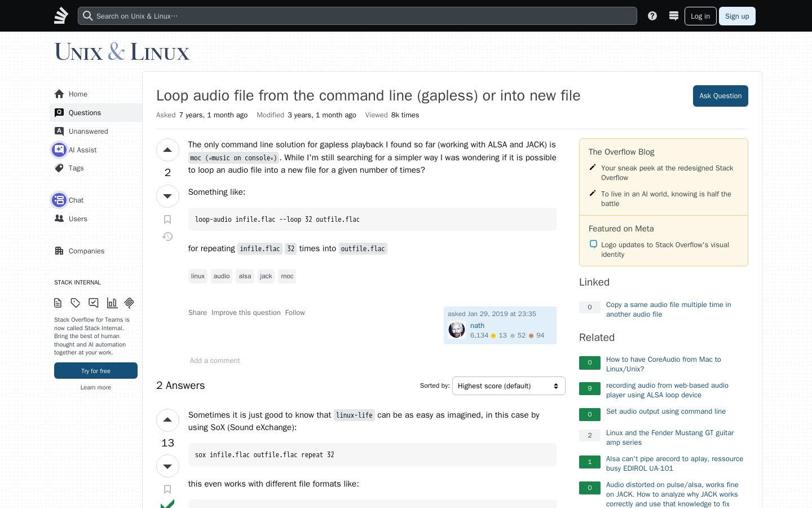The image size is (812, 508).
Task: Upvote the question with score 2
Action: coord(167,150)
